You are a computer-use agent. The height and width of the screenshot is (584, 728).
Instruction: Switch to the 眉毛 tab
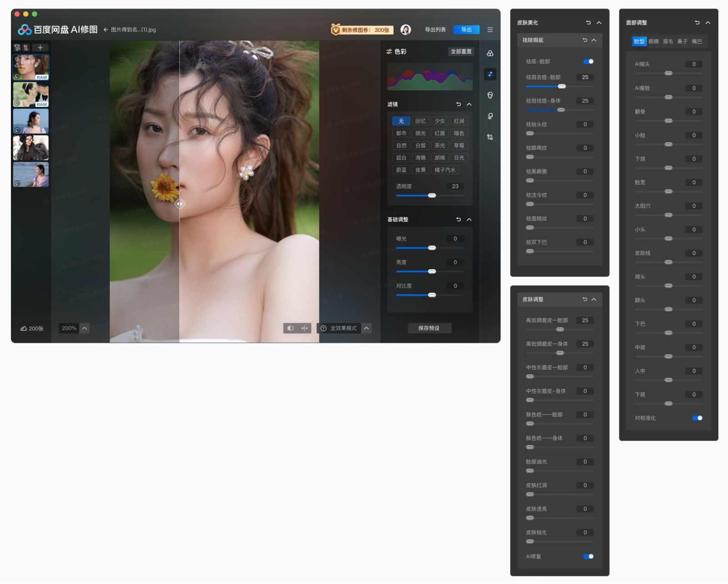(x=668, y=41)
